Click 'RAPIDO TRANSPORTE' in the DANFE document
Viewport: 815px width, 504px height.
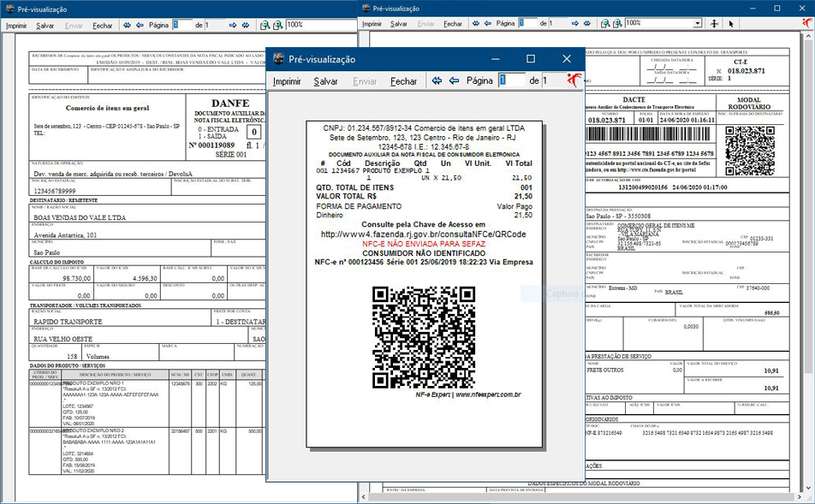point(68,322)
